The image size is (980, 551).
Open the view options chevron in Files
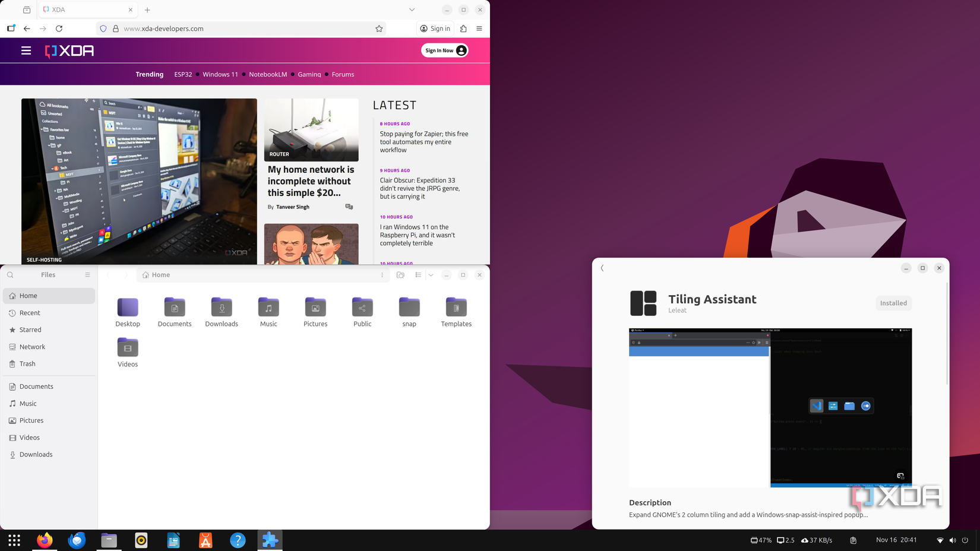click(x=431, y=274)
